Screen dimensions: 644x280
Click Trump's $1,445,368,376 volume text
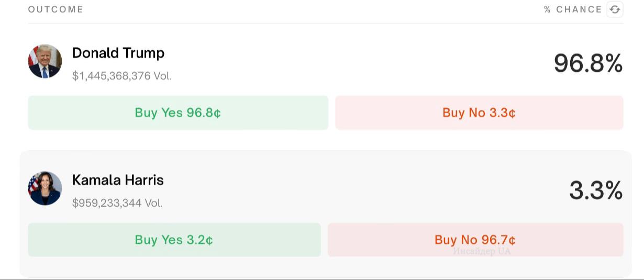click(x=121, y=76)
